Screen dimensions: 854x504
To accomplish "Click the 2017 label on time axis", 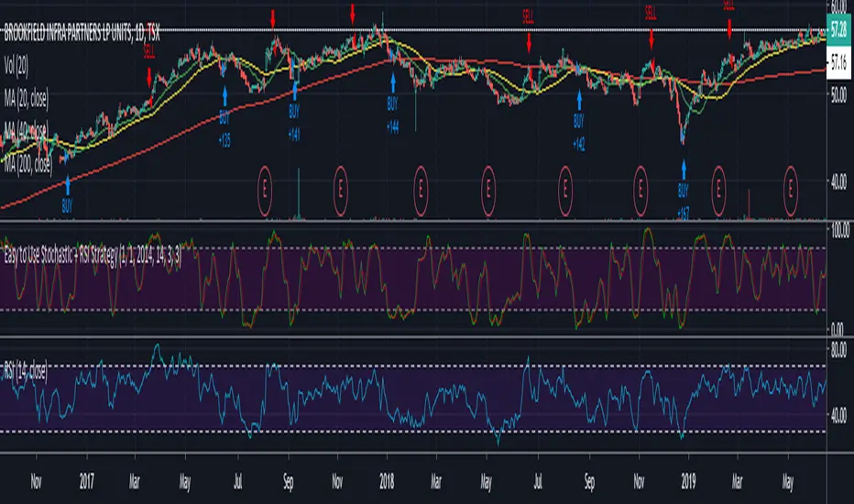I will point(87,482).
